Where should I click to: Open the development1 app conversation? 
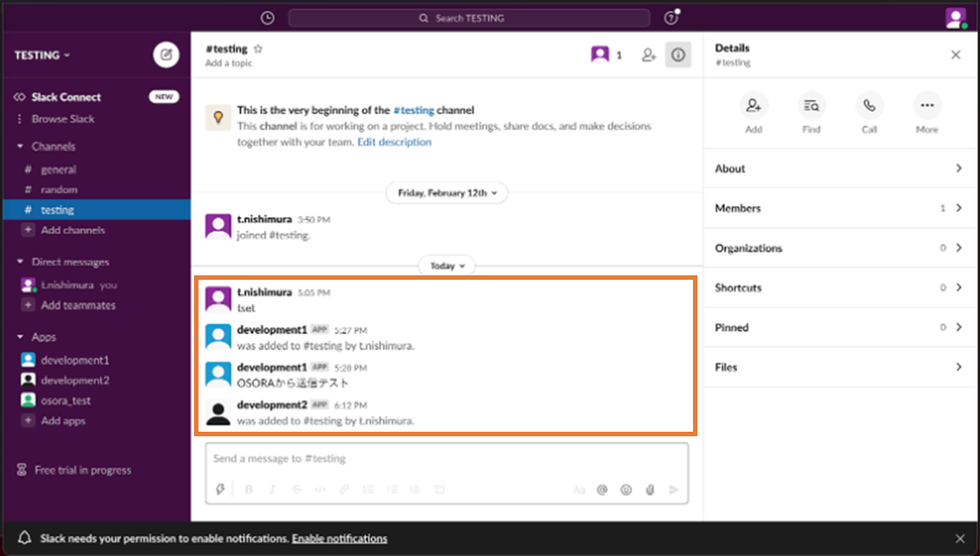(74, 360)
